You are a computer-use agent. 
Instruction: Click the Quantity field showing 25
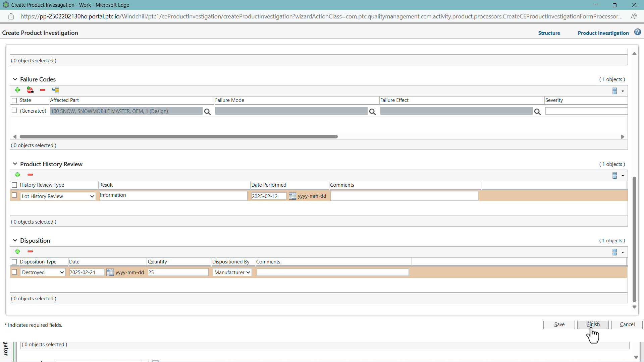[x=178, y=273]
